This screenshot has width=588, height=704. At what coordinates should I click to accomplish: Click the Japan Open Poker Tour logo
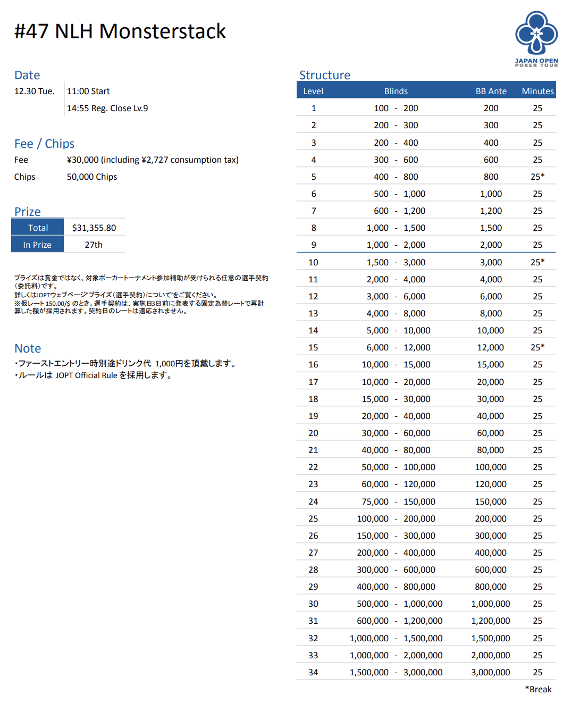click(536, 39)
